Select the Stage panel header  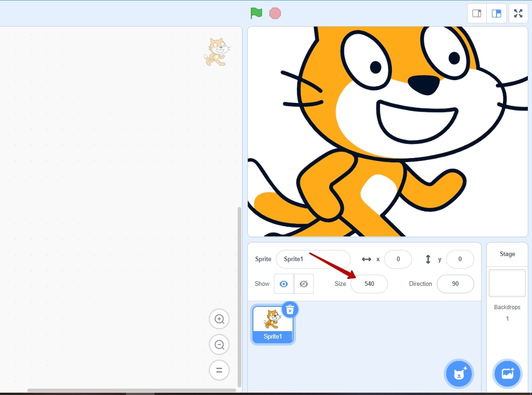[x=507, y=254]
